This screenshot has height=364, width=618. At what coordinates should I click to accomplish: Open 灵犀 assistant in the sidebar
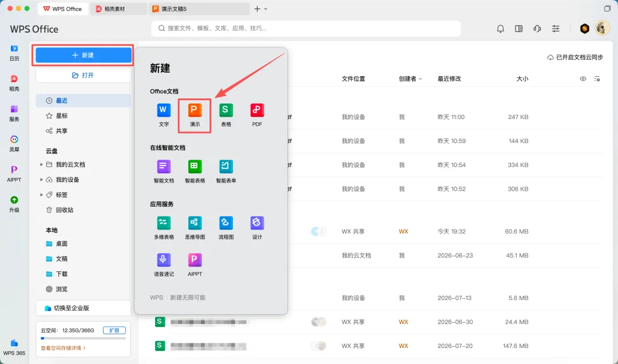tap(14, 144)
